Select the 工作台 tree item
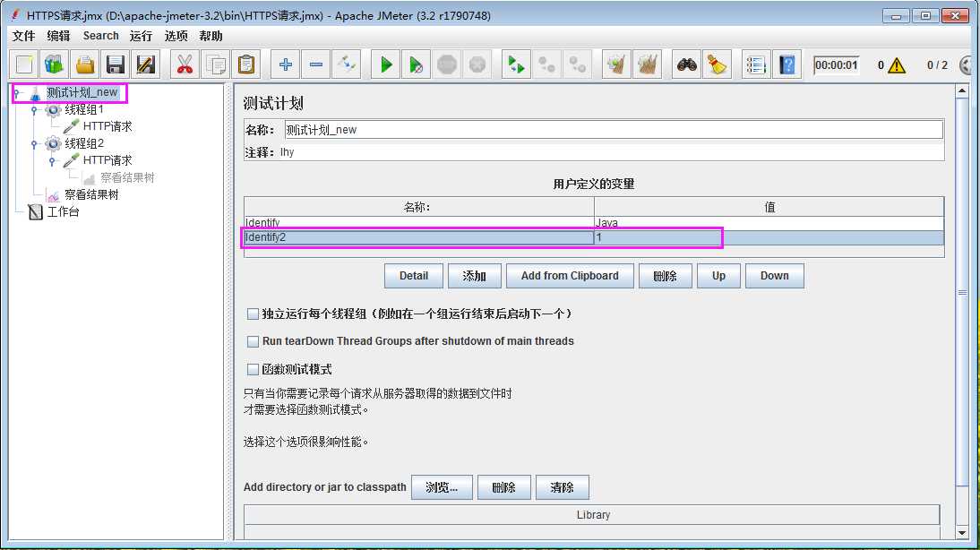Image resolution: width=980 pixels, height=550 pixels. (63, 212)
